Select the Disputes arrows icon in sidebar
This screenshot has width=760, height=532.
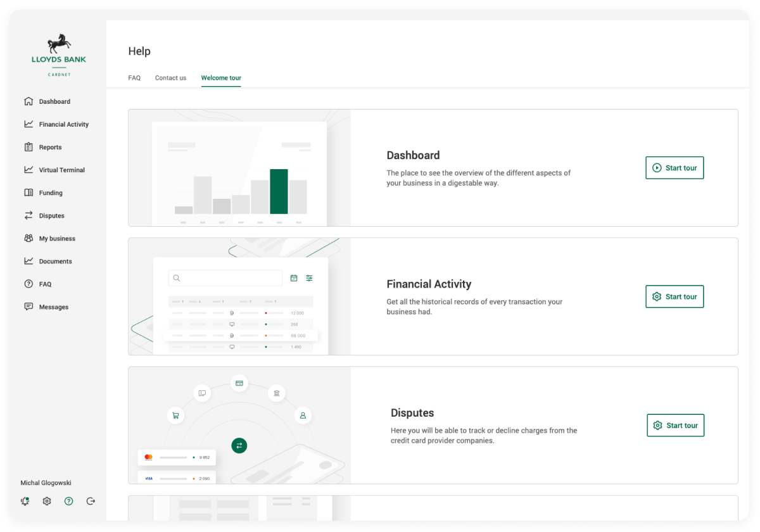pyautogui.click(x=28, y=215)
